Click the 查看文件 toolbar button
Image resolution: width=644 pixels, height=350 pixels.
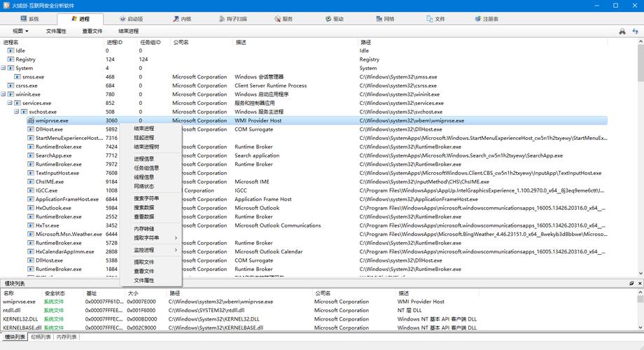click(92, 31)
